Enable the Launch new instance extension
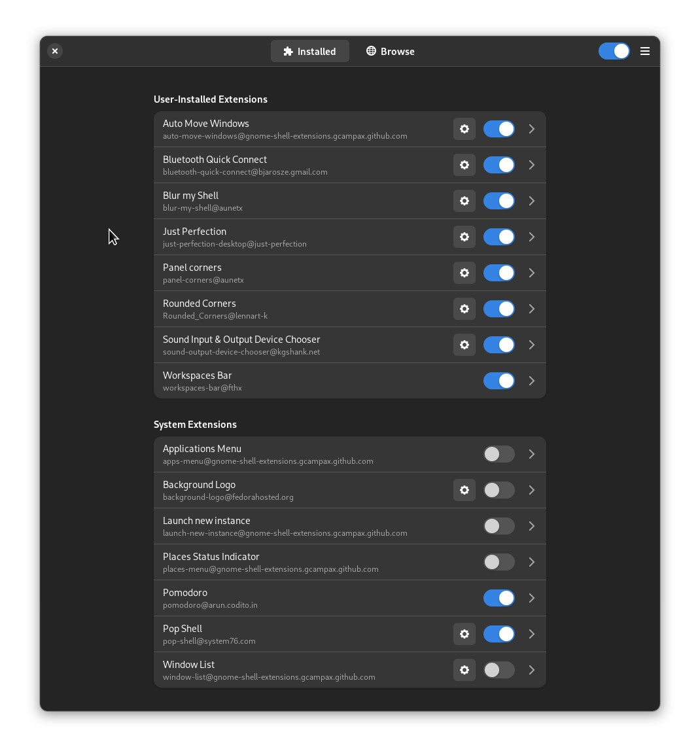This screenshot has height=755, width=700. coord(499,526)
